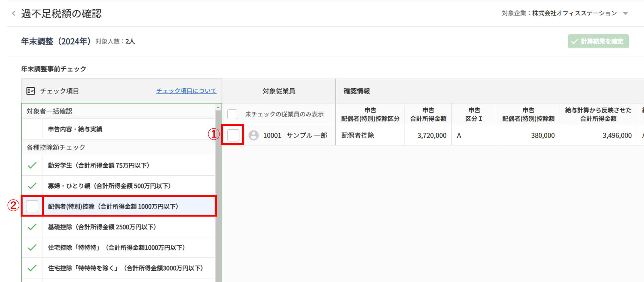Click 申告 区分 I column header
This screenshot has width=644, height=282.
pyautogui.click(x=474, y=114)
